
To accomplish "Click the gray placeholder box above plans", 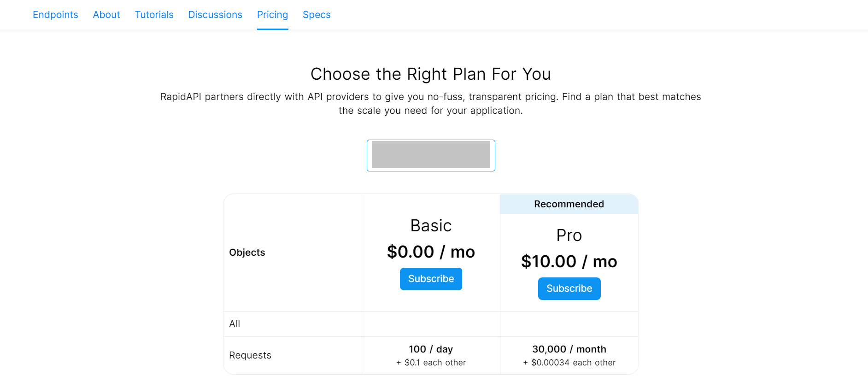I will point(431,155).
